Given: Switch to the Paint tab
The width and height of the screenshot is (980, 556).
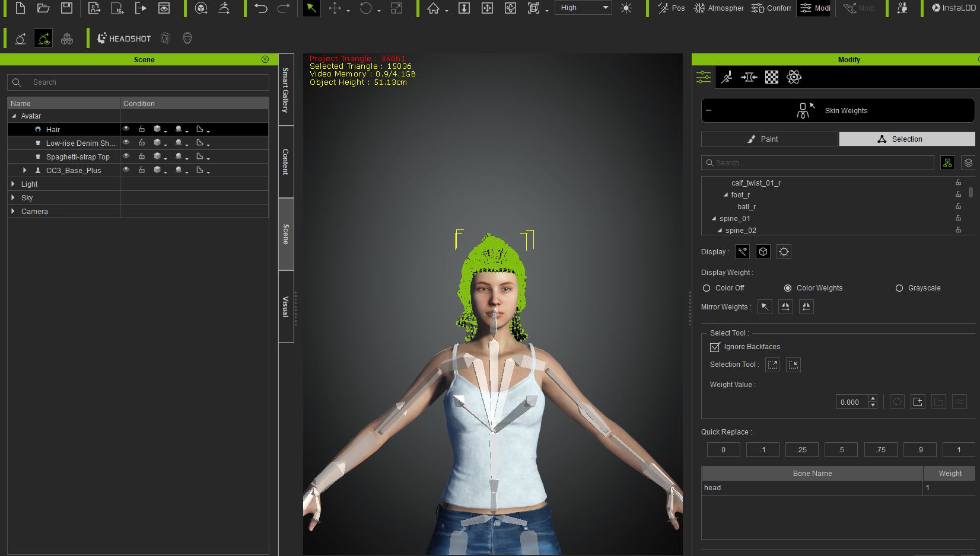Looking at the screenshot, I should point(769,139).
